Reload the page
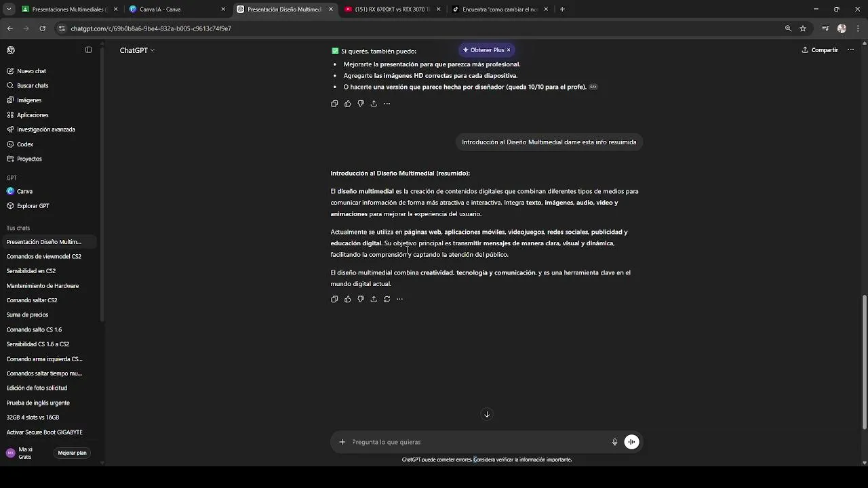 click(42, 28)
